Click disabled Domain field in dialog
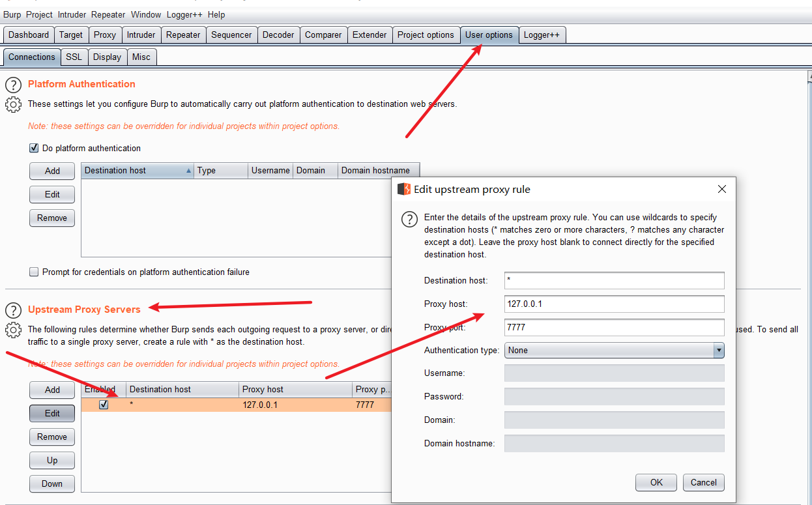The image size is (812, 505). click(x=615, y=420)
